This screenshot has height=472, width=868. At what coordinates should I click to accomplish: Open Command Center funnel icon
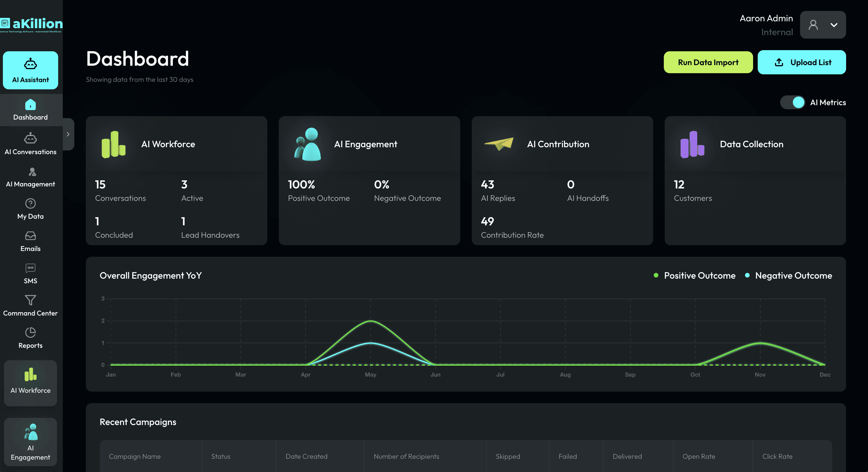coord(30,300)
